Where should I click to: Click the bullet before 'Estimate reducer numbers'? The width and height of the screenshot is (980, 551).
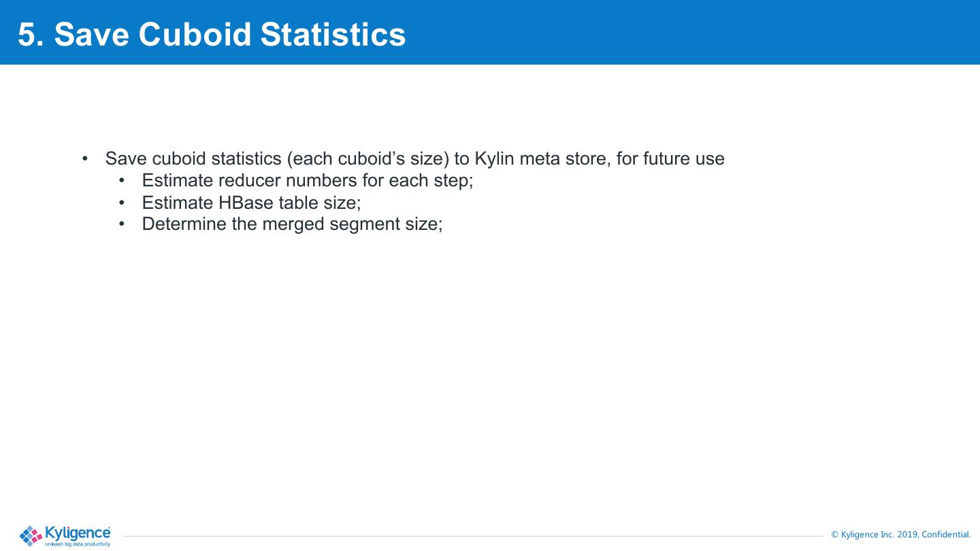(122, 181)
